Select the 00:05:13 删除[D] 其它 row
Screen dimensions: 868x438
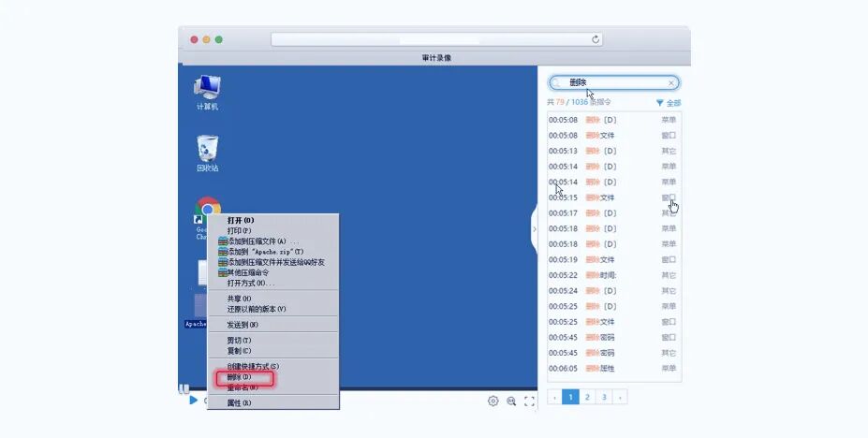(613, 151)
